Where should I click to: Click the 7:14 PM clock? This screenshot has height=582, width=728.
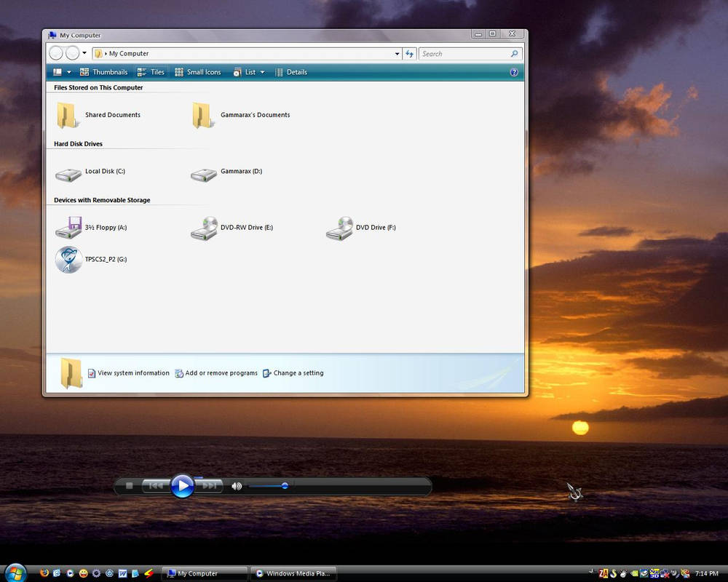(x=707, y=574)
